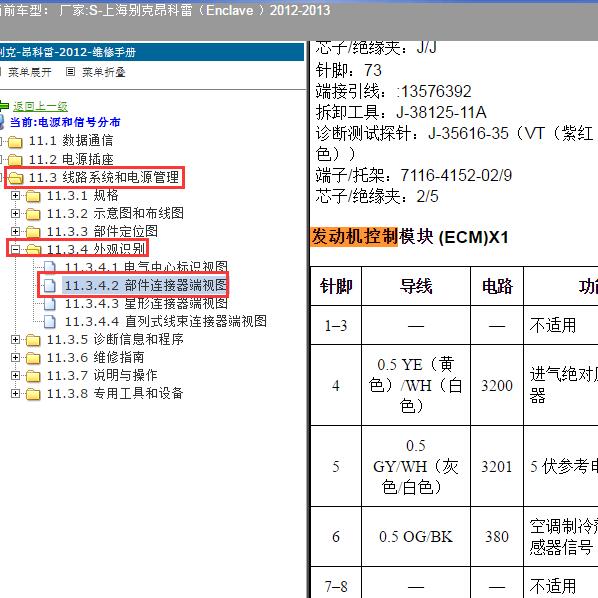Click the green back arrow icon

[4, 106]
